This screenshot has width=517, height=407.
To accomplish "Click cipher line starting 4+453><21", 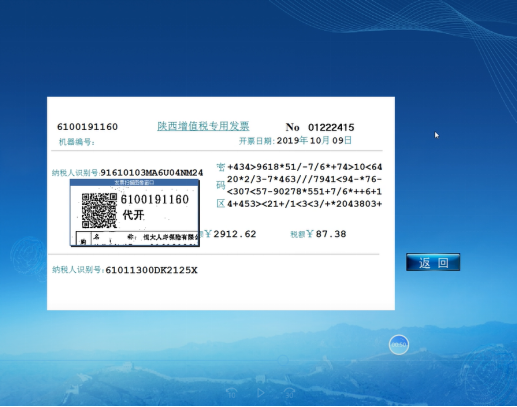I will [x=304, y=204].
